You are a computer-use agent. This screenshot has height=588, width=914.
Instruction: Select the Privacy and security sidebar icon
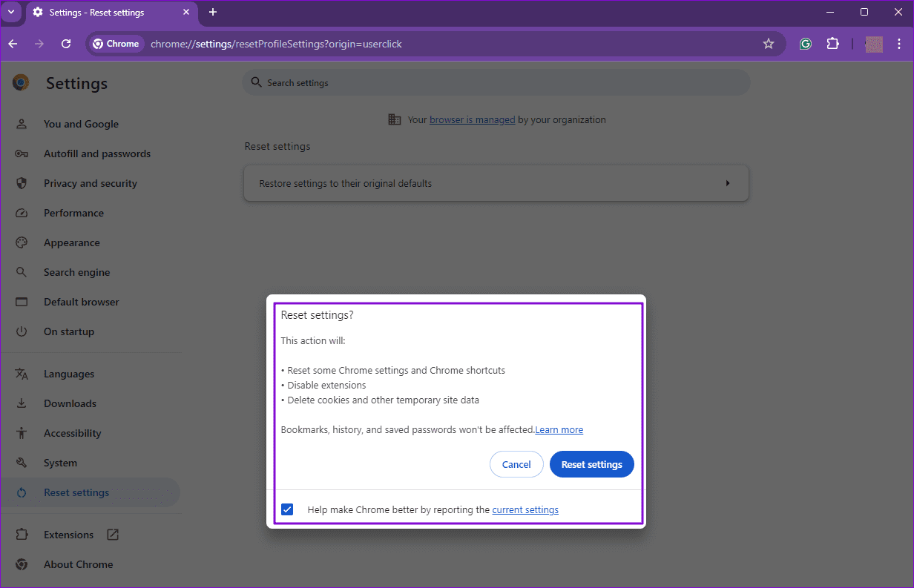[22, 183]
